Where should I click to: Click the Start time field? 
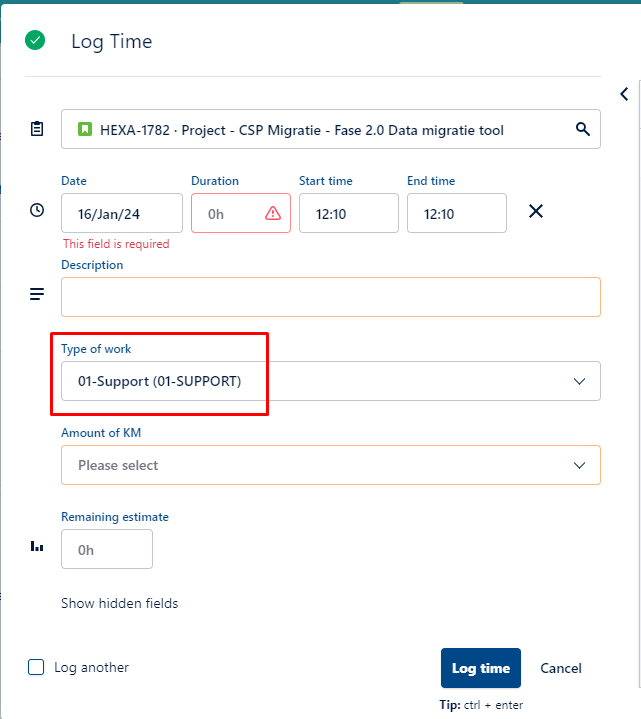348,213
